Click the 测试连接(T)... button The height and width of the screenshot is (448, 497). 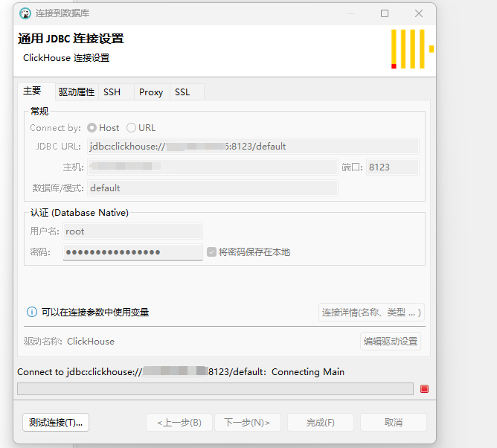point(56,422)
